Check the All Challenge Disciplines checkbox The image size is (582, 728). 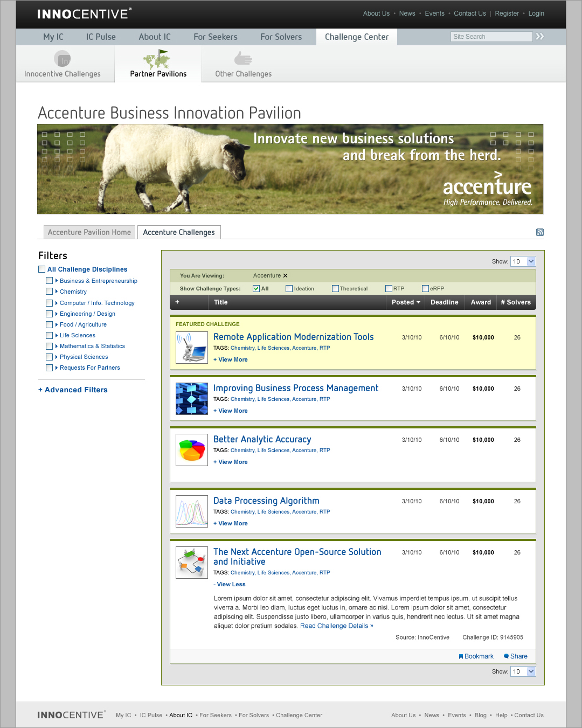coord(41,269)
